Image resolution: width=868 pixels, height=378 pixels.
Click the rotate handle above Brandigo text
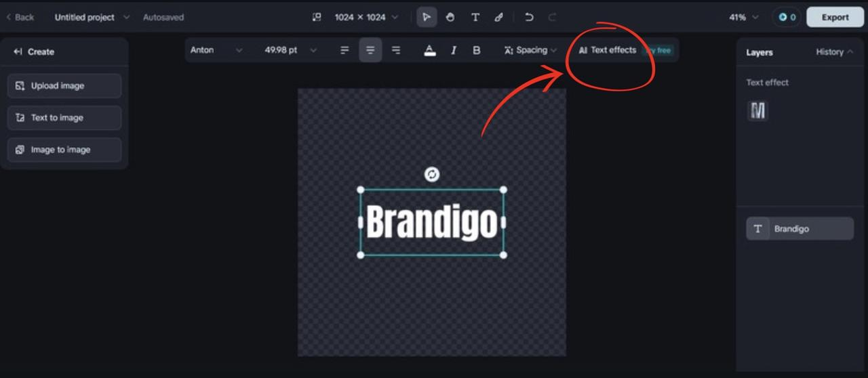(x=432, y=175)
